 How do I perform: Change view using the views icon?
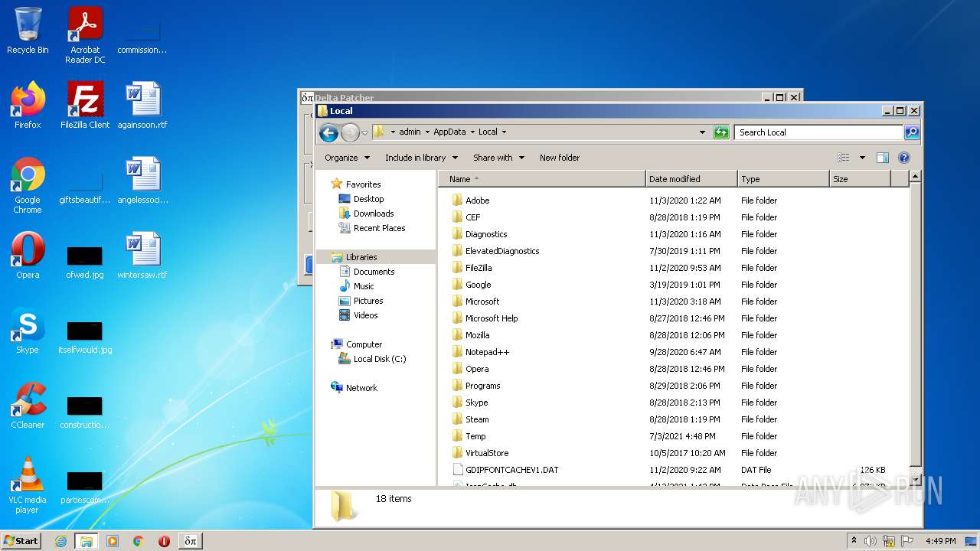(x=844, y=158)
